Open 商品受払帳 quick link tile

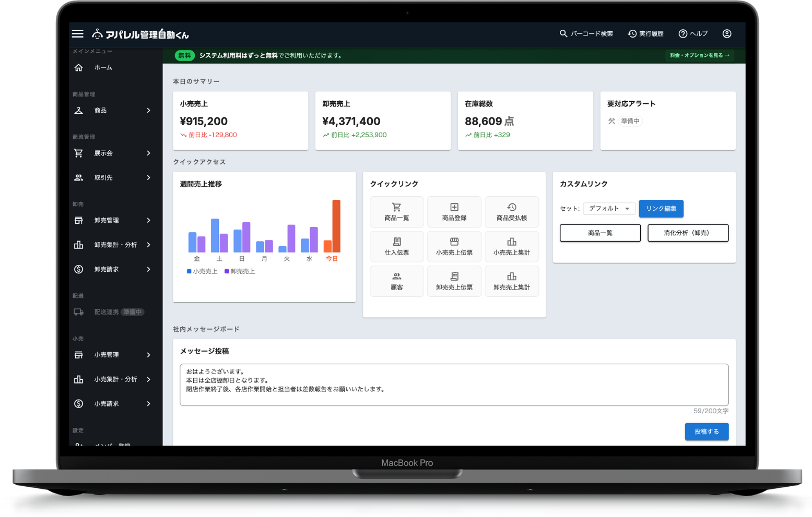click(512, 212)
